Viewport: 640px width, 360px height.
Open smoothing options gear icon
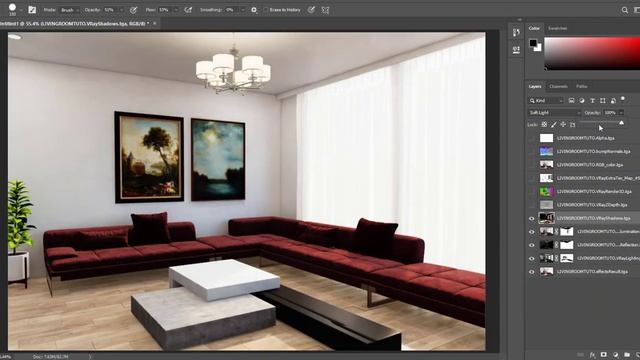[254, 10]
